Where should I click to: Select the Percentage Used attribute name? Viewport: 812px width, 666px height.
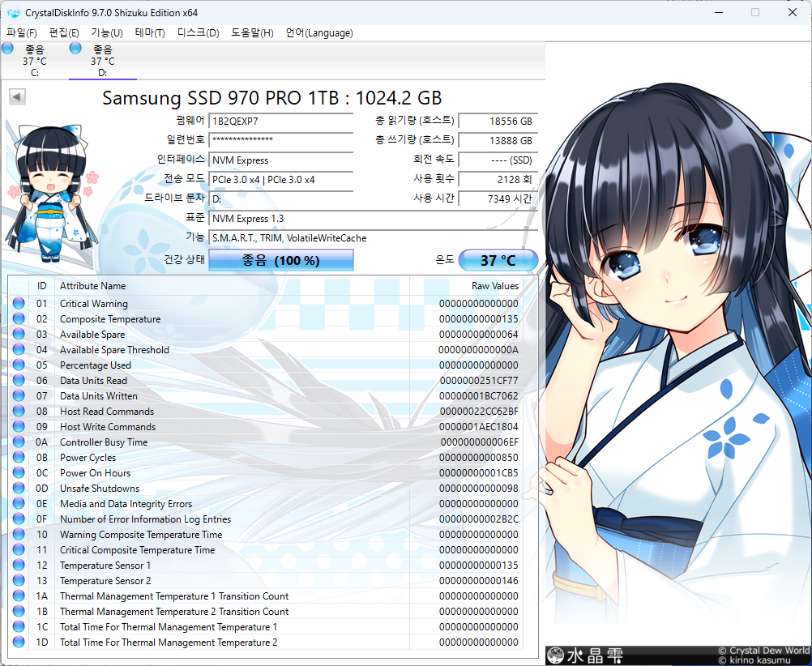96,365
